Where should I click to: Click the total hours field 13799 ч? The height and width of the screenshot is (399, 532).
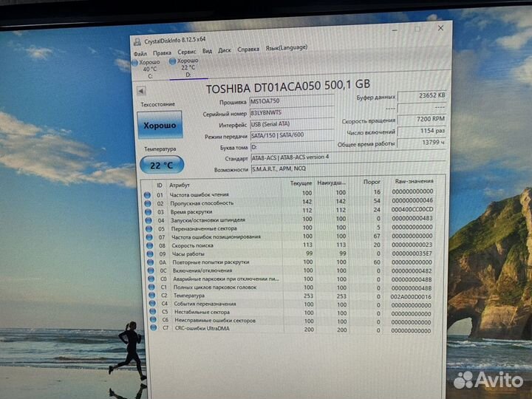click(422, 143)
